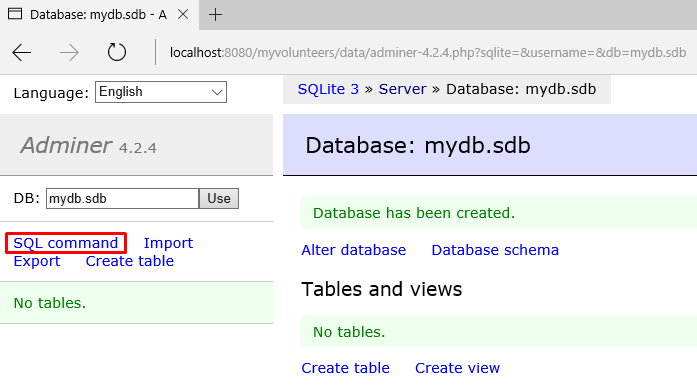Open the Language dropdown set to English
The width and height of the screenshot is (697, 389).
click(x=160, y=92)
